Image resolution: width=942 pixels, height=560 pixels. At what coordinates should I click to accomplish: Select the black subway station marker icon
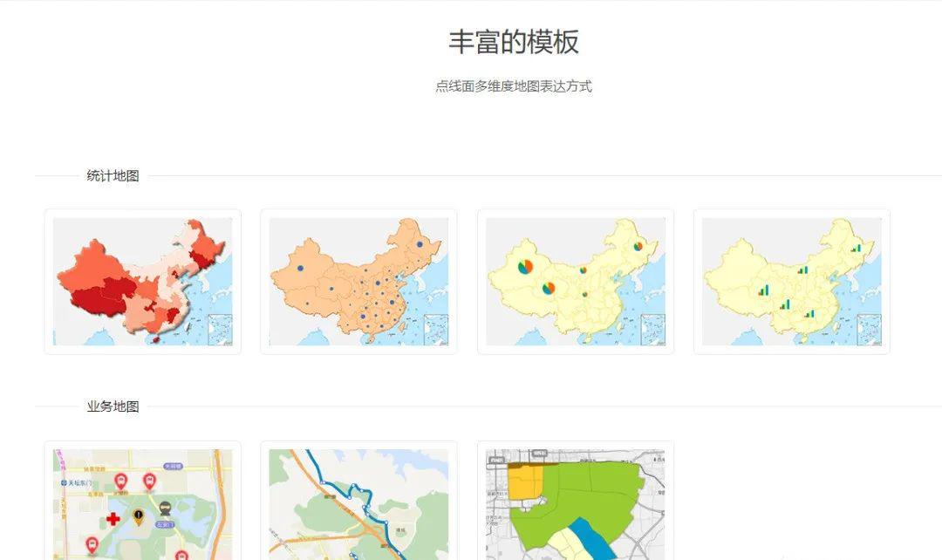pyautogui.click(x=165, y=508)
